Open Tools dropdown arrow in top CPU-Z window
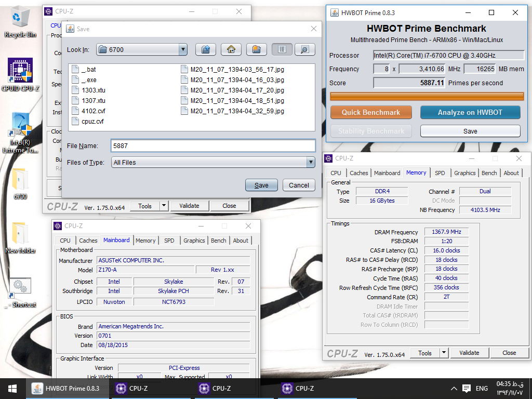 coord(164,206)
